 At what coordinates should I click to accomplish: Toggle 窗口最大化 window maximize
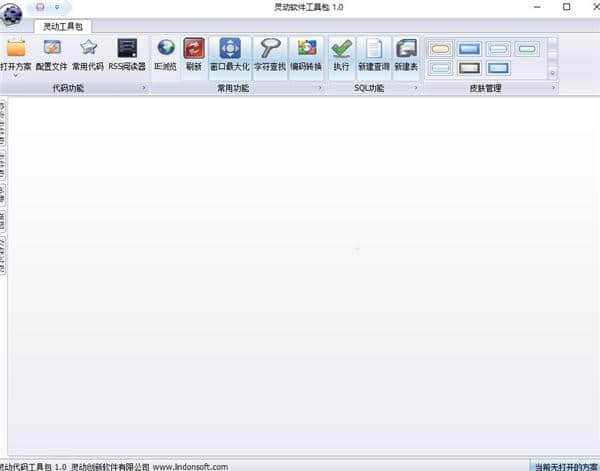[x=229, y=48]
